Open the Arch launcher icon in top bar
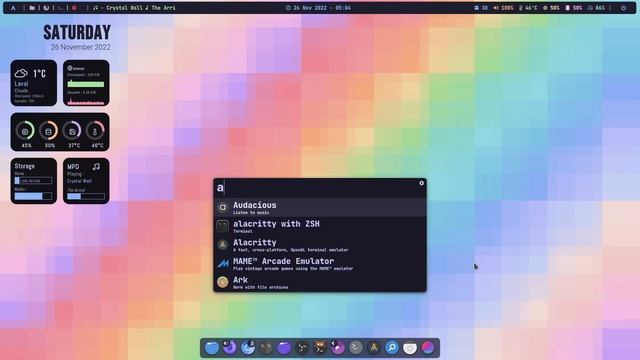The width and height of the screenshot is (640, 360). [x=13, y=8]
